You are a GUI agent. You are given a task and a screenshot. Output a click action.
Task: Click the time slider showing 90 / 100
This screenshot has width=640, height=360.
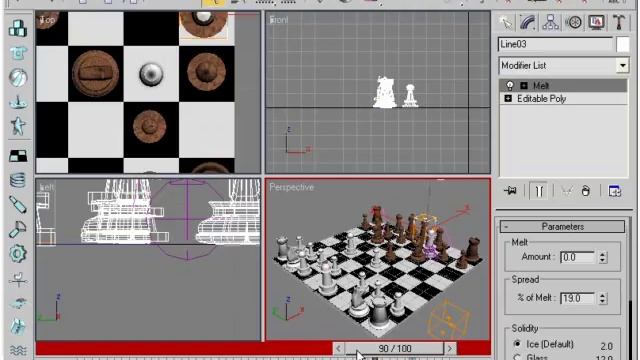click(x=394, y=349)
